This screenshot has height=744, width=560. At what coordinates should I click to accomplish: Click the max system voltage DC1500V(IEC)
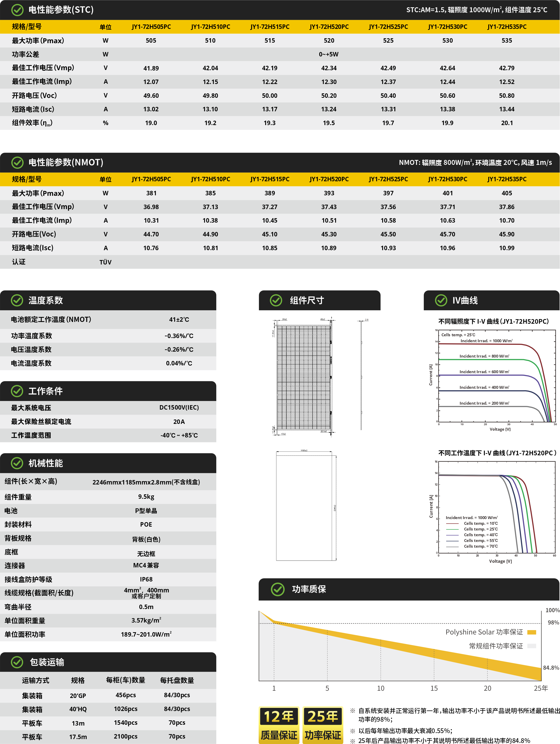click(179, 408)
